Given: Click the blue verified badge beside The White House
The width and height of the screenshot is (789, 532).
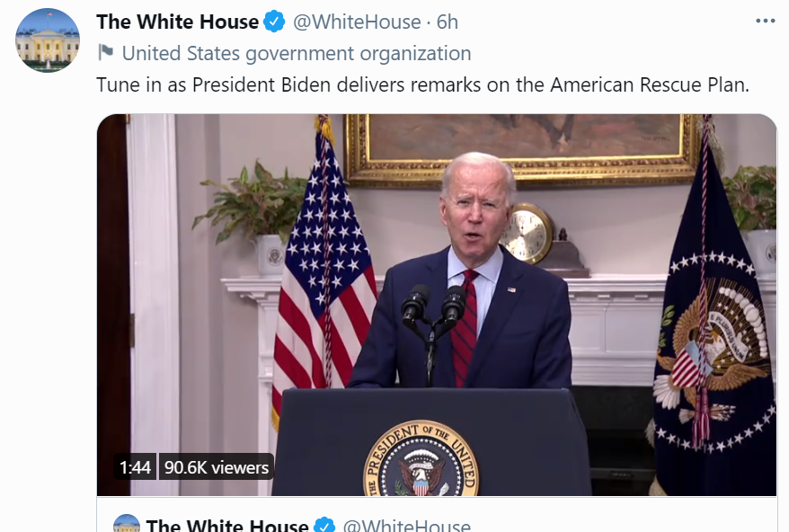Looking at the screenshot, I should tap(274, 22).
